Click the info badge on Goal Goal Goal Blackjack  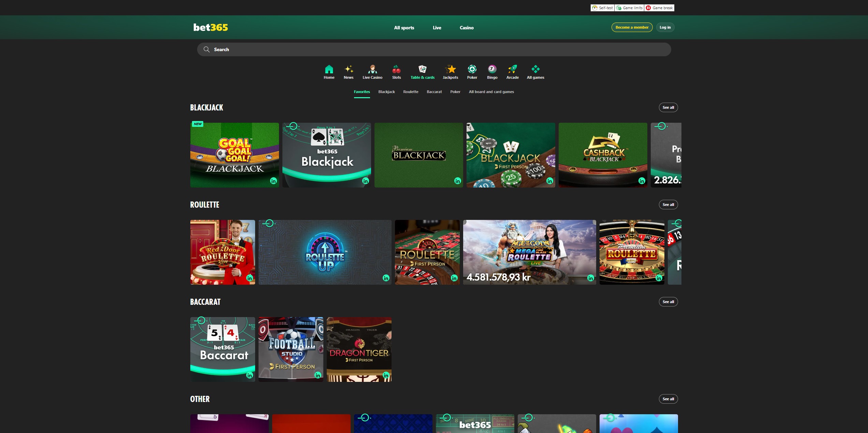[274, 181]
